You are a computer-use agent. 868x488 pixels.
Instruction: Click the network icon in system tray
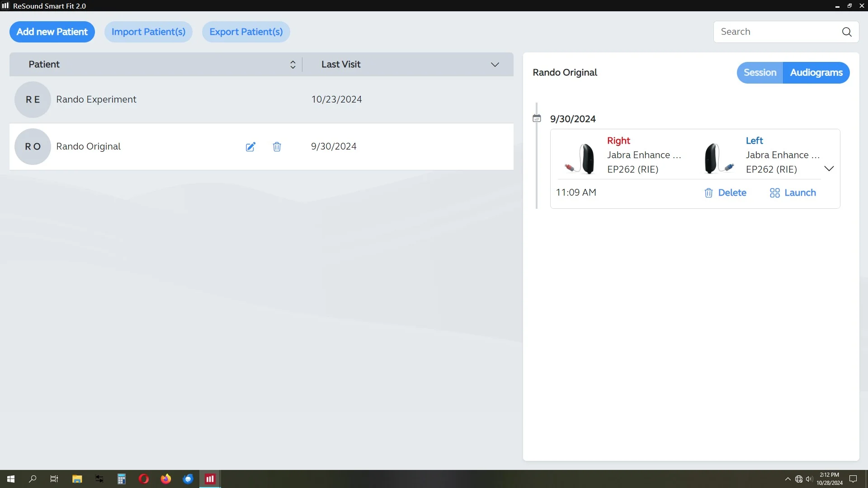click(x=799, y=479)
